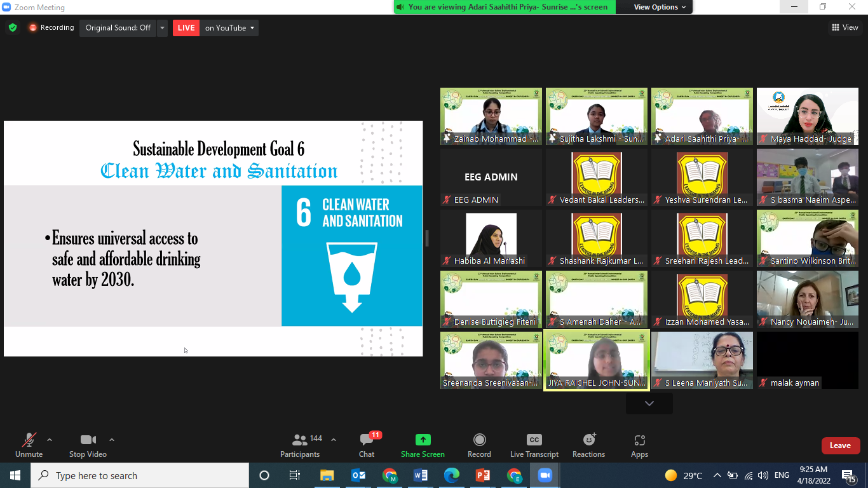Show next page of participant videos
This screenshot has width=868, height=488.
point(649,403)
